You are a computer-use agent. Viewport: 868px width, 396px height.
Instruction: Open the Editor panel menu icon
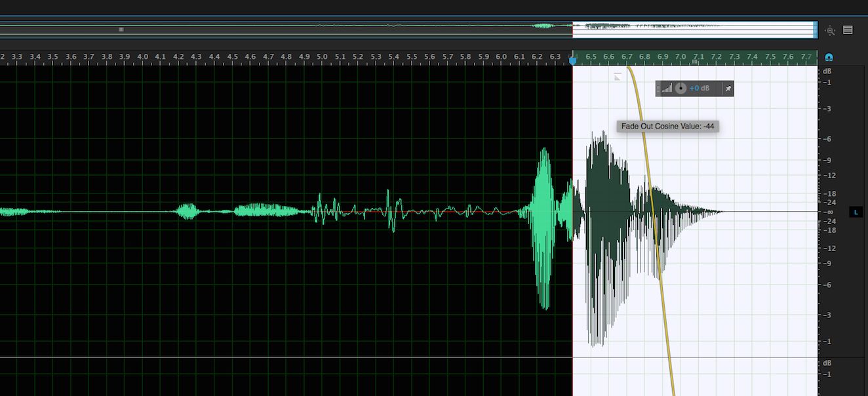click(848, 30)
